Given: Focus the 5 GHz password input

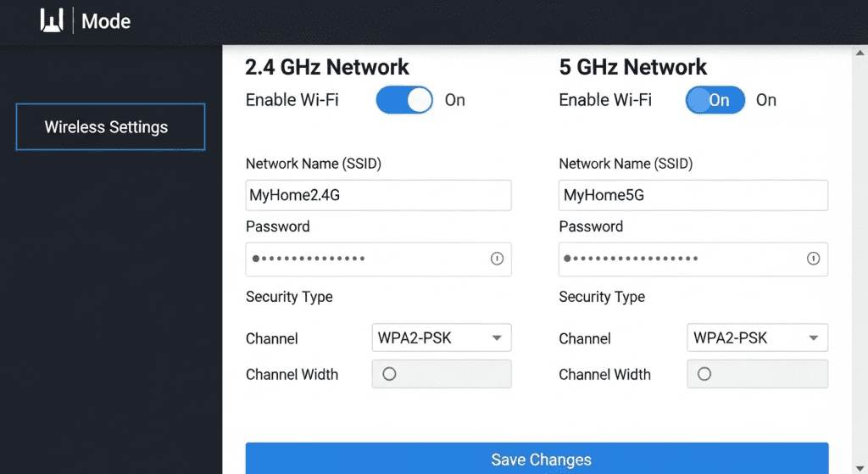Looking at the screenshot, I should point(678,259).
